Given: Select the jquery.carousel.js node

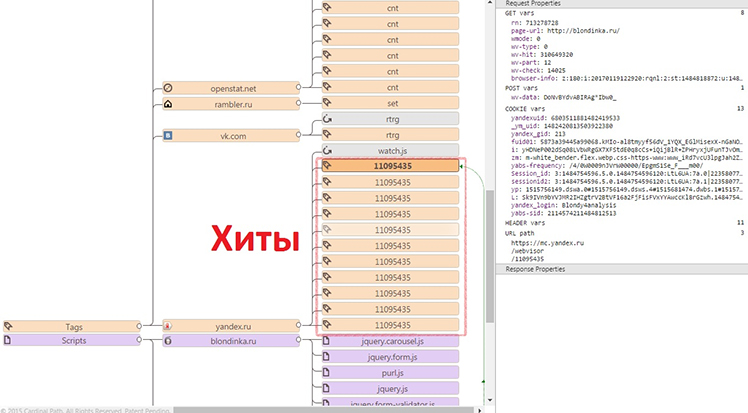Looking at the screenshot, I should point(390,341).
